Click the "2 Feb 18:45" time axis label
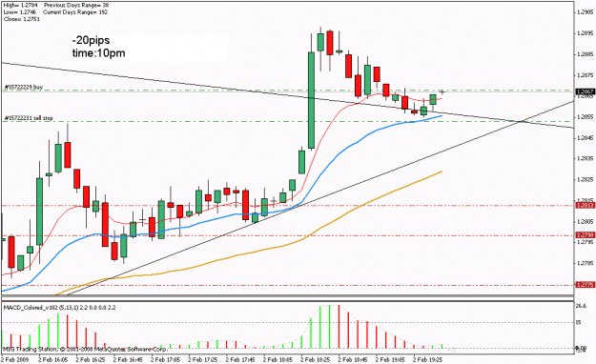The image size is (596, 364). click(x=353, y=359)
